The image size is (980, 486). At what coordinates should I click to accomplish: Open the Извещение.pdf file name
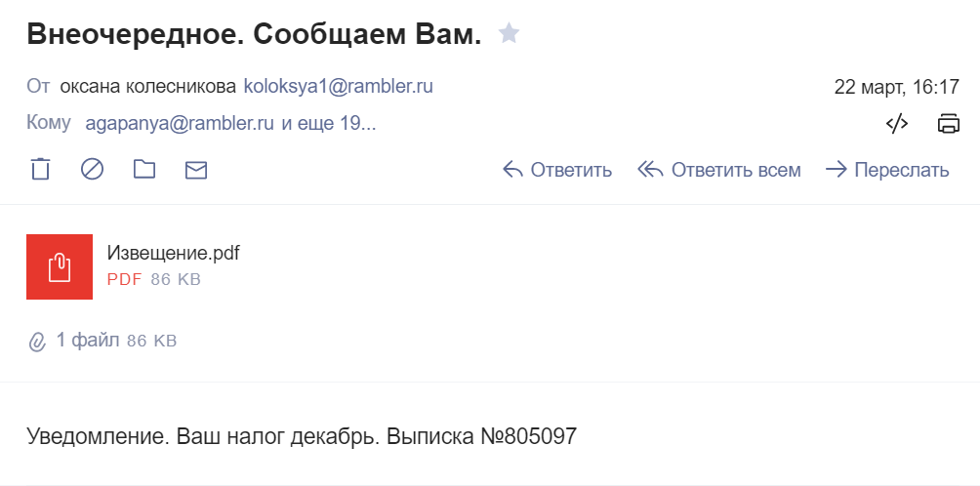tap(173, 254)
